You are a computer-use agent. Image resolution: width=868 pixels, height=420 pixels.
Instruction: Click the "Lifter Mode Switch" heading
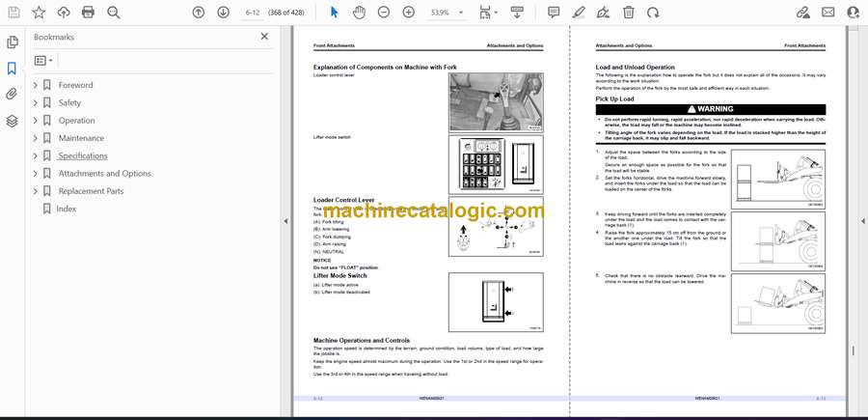(339, 275)
